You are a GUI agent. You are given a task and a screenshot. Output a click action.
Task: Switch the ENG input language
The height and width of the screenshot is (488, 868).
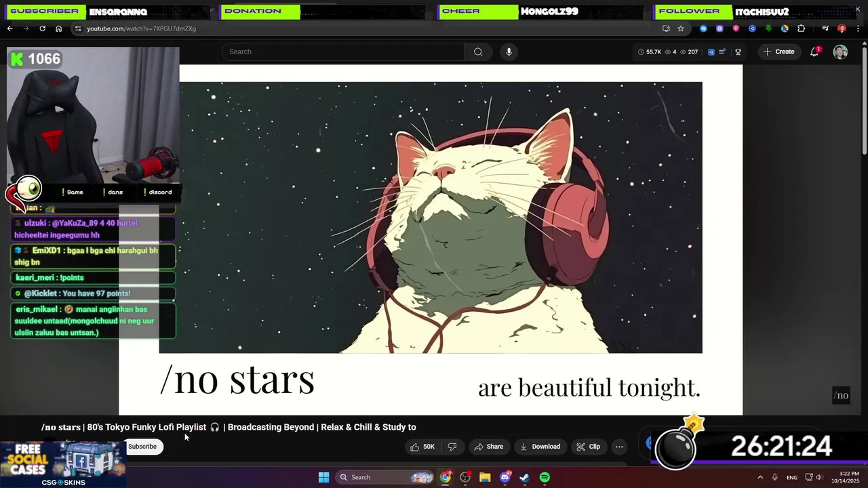pos(792,477)
